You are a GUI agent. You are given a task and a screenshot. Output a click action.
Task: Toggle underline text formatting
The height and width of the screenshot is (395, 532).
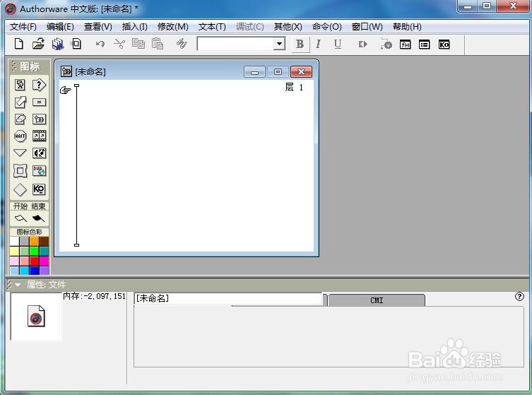[338, 44]
